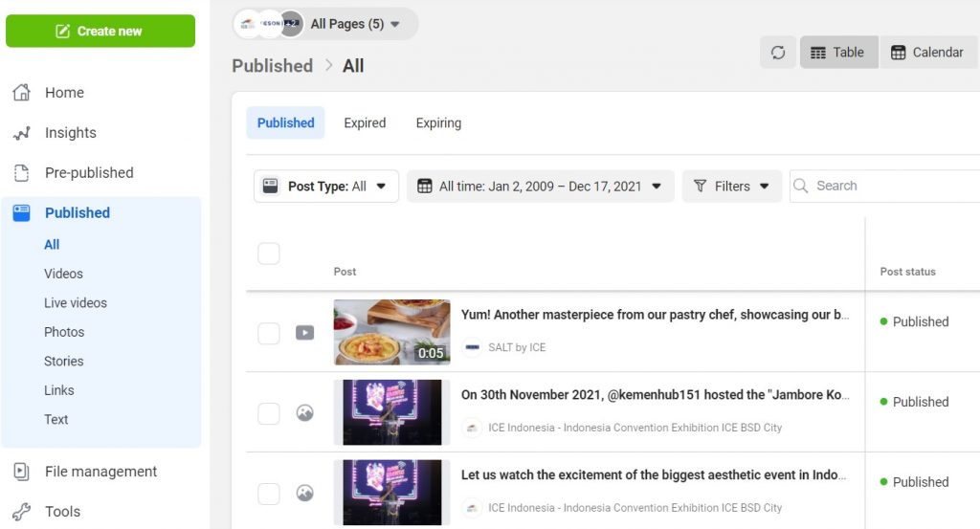The image size is (980, 529).
Task: Open Live videos in the sidebar
Action: pyautogui.click(x=75, y=303)
